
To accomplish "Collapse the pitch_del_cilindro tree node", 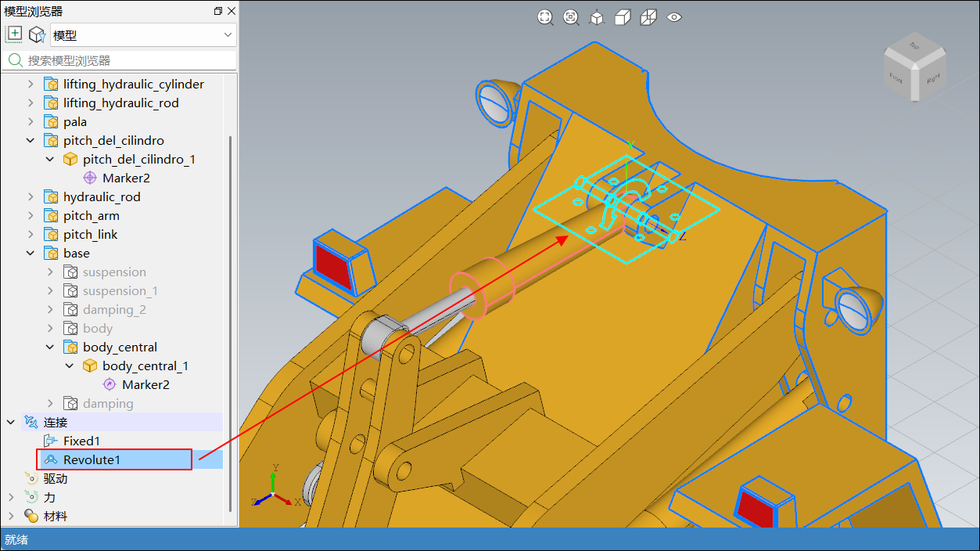I will tap(31, 141).
